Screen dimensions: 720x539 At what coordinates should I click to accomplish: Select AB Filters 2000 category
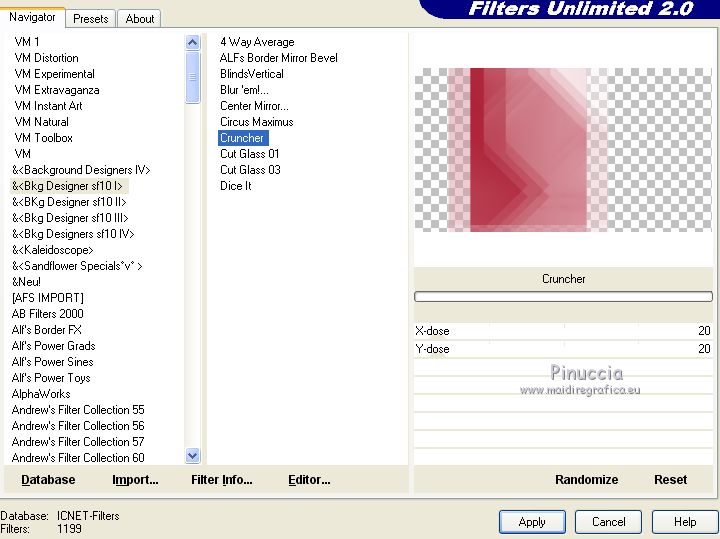47,314
